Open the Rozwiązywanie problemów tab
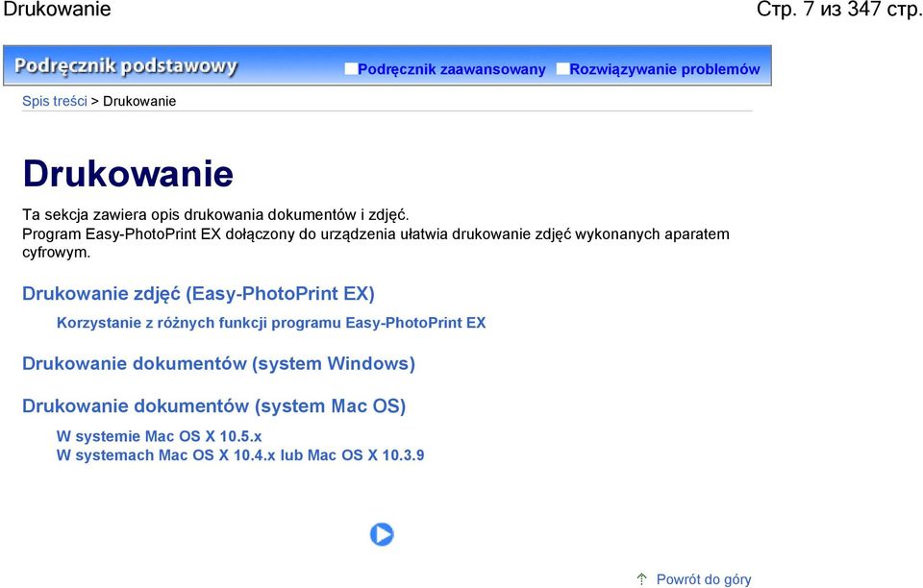923x588 pixels. pyautogui.click(x=664, y=69)
